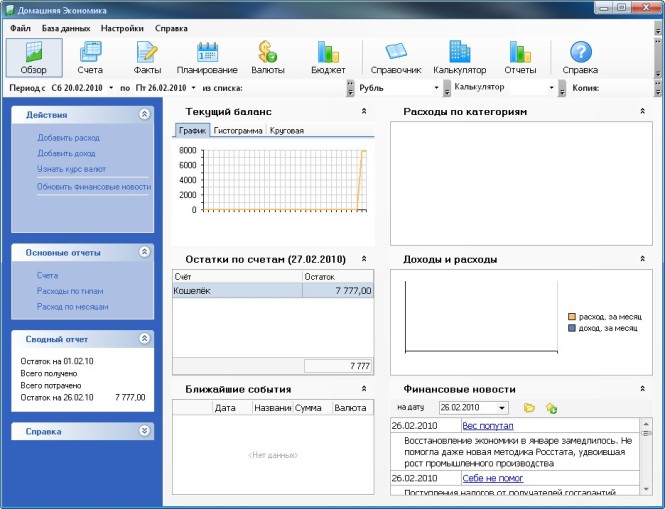
Task: Open the Справочник reference book icon
Action: [396, 58]
